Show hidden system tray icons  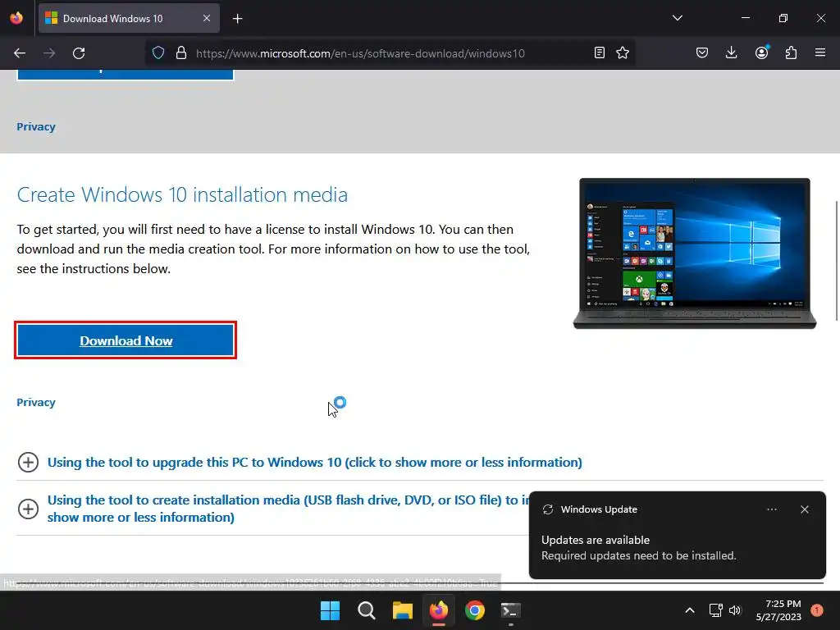[x=690, y=610]
